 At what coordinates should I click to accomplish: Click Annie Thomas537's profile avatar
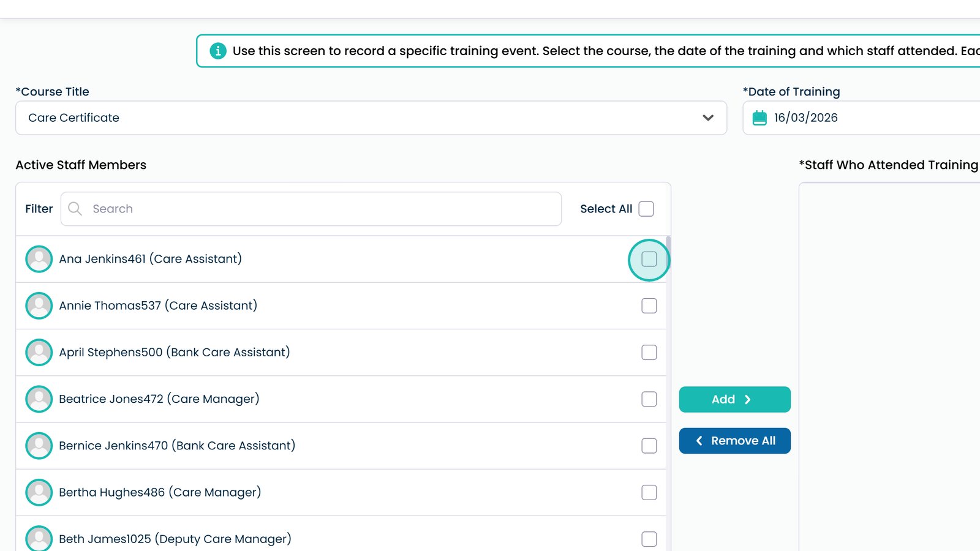click(x=39, y=305)
